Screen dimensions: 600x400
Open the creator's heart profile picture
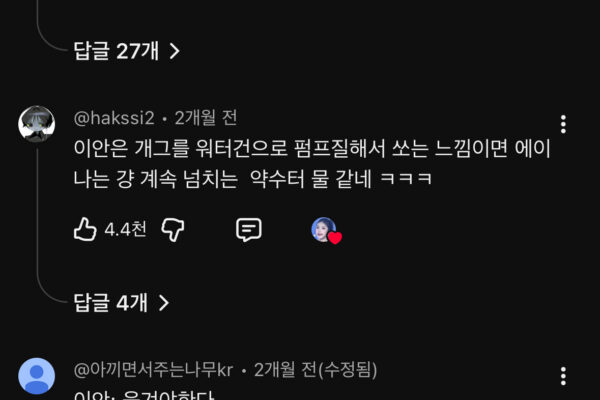324,229
